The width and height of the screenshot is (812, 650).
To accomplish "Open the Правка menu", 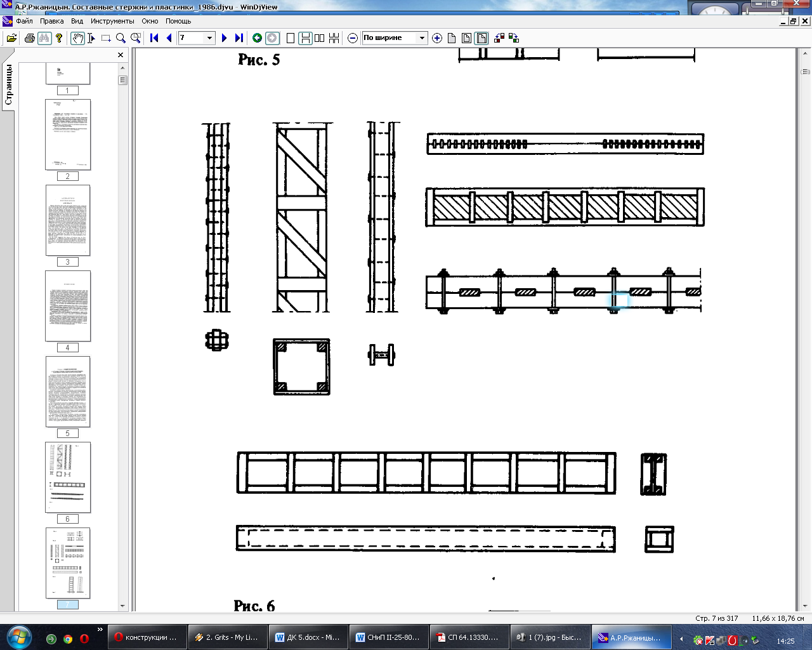I will point(52,21).
